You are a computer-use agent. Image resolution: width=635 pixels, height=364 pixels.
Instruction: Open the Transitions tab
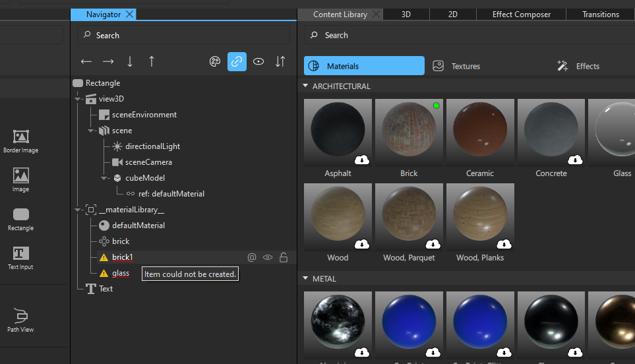(x=600, y=14)
